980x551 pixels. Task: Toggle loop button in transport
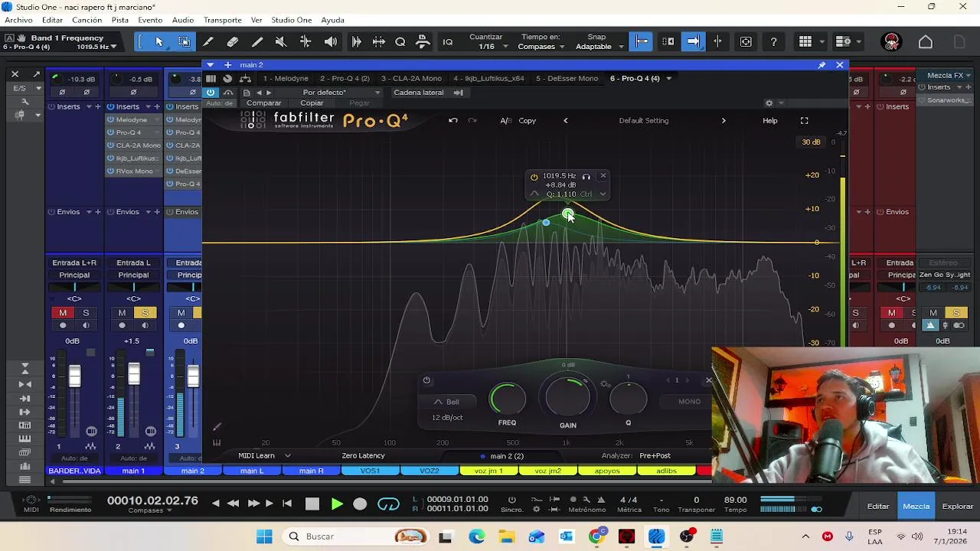pyautogui.click(x=388, y=504)
